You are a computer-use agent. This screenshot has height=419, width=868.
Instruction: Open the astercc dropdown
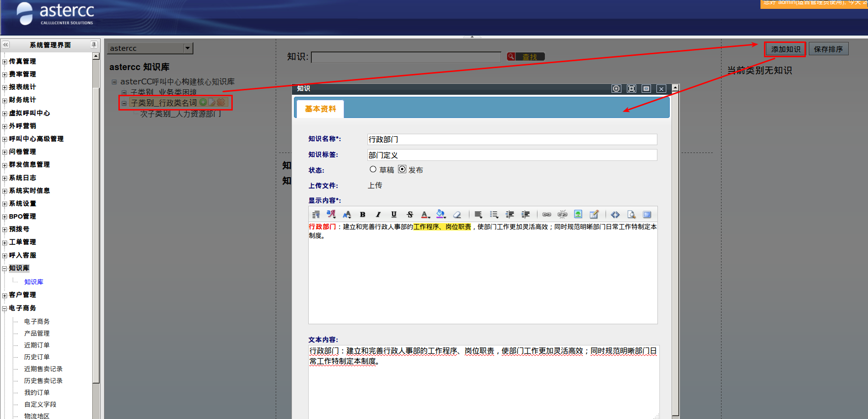coord(187,48)
